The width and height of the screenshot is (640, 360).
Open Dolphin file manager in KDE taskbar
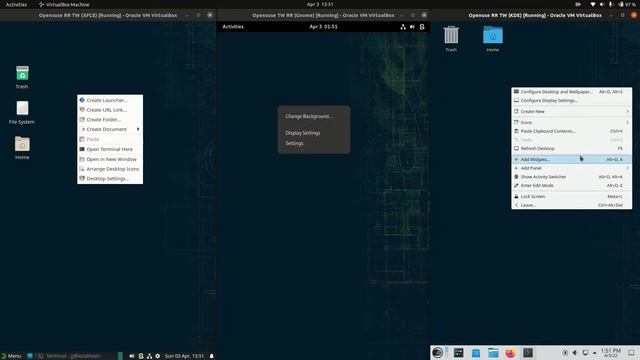[493, 353]
